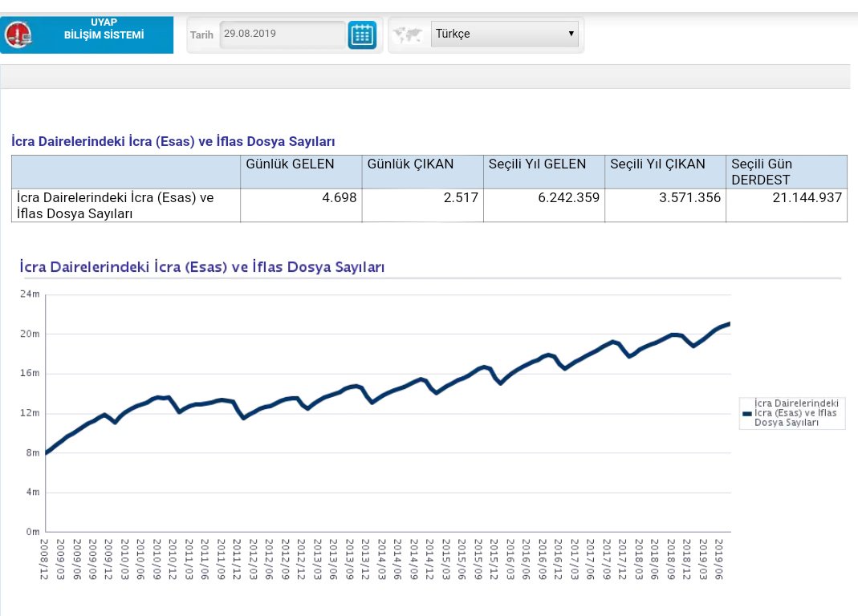Viewport: 858px width, 616px height.
Task: Select the 21.144.937 pending files value
Action: [x=807, y=197]
